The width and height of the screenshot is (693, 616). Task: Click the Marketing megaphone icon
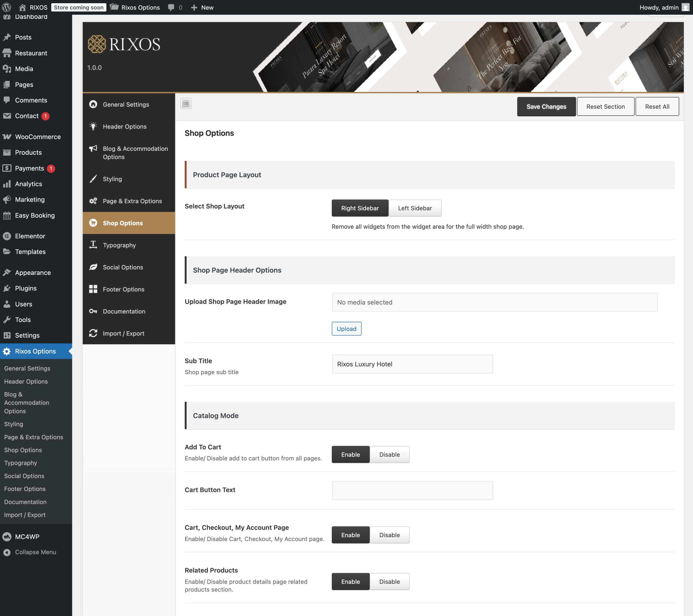[7, 200]
